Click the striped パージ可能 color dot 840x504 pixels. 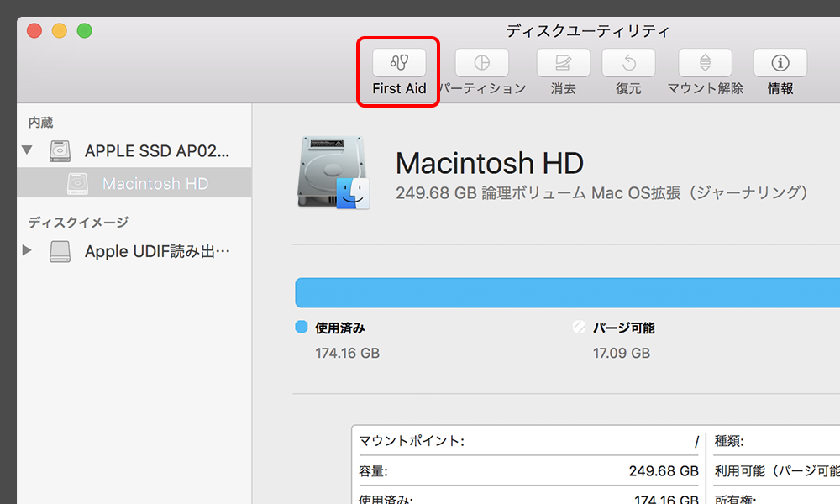(579, 327)
